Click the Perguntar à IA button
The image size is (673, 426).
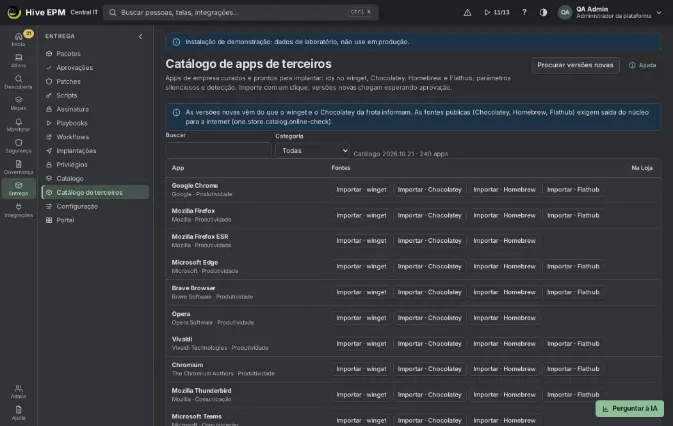pos(630,408)
